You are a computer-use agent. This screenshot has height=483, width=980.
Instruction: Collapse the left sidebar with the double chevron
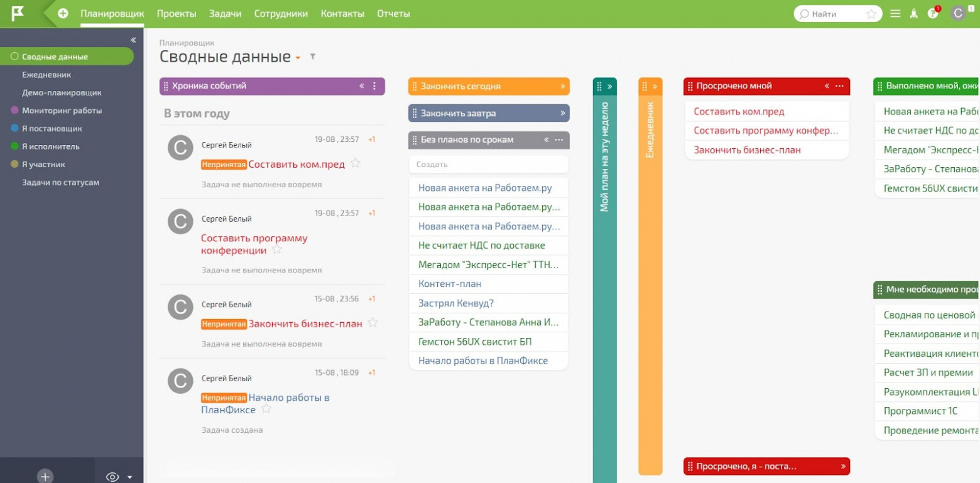pos(133,40)
